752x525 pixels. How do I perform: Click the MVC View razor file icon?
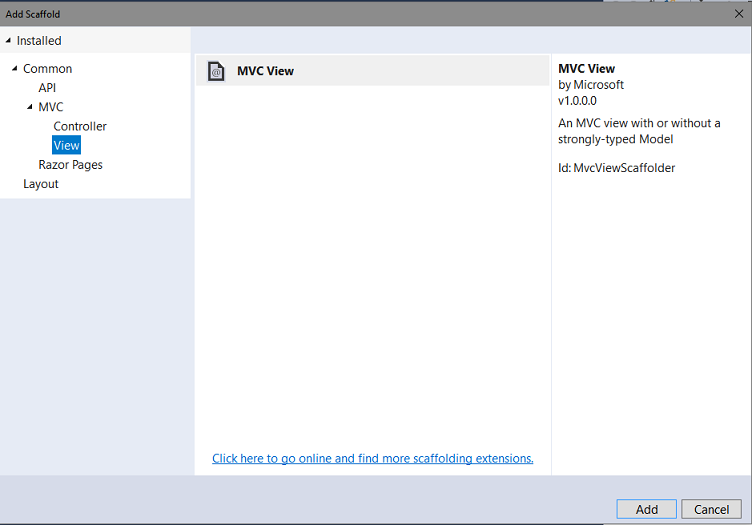pos(216,71)
